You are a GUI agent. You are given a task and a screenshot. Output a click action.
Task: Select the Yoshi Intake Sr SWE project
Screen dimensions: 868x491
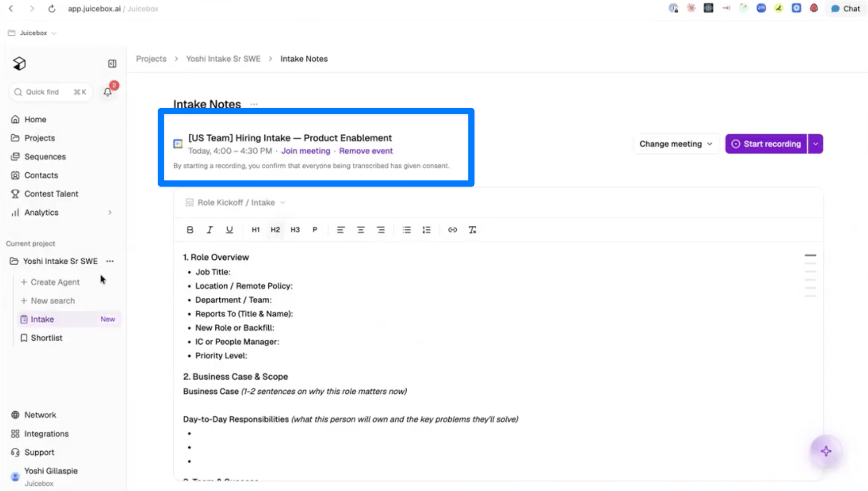coord(60,261)
